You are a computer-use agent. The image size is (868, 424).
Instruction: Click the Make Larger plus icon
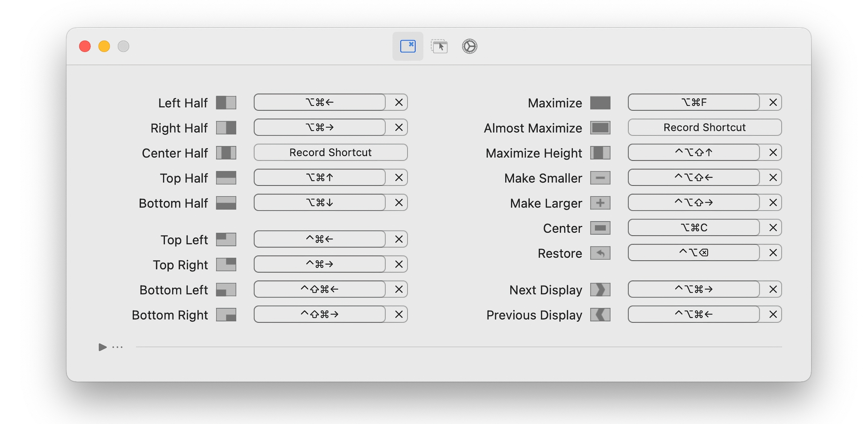(600, 203)
